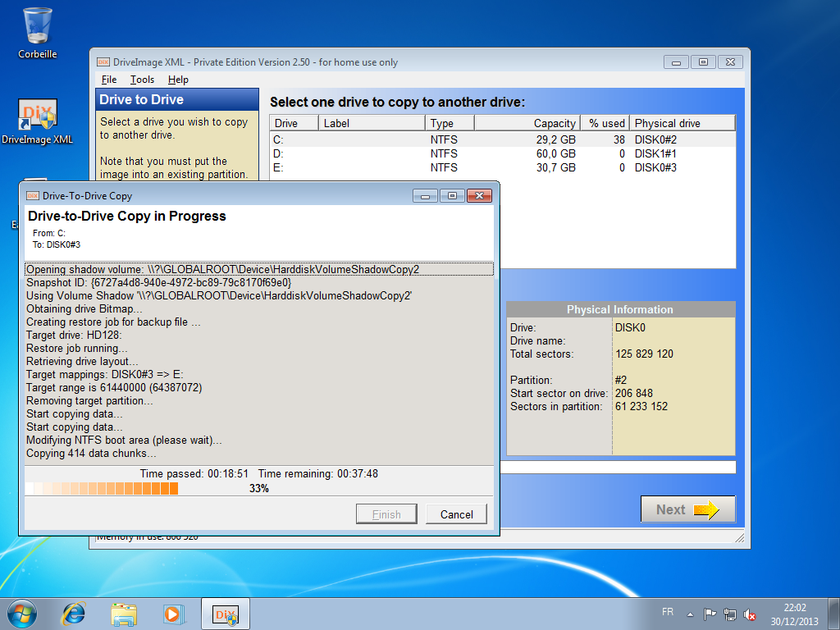Viewport: 840px width, 630px height.
Task: Sort by the % used column header
Action: tap(605, 123)
